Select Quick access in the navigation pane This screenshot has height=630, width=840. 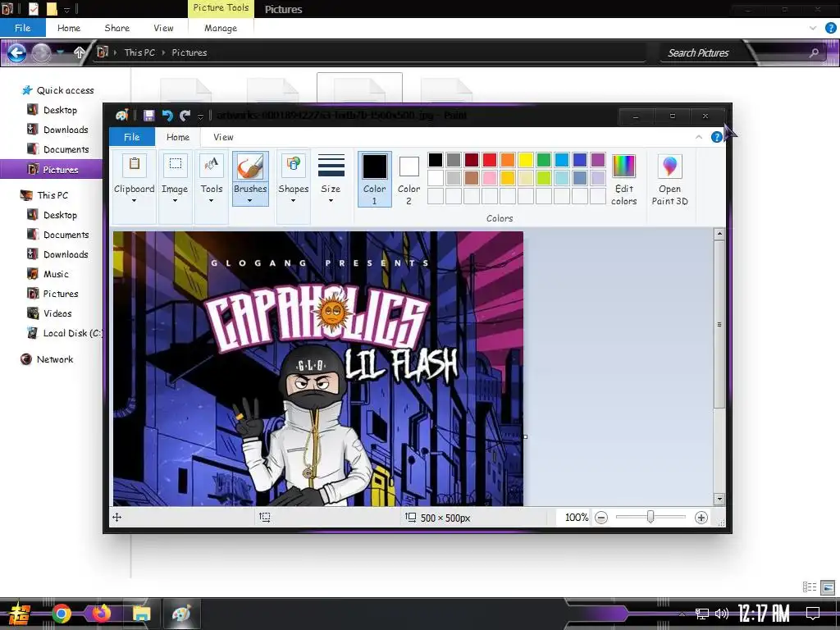(x=65, y=90)
